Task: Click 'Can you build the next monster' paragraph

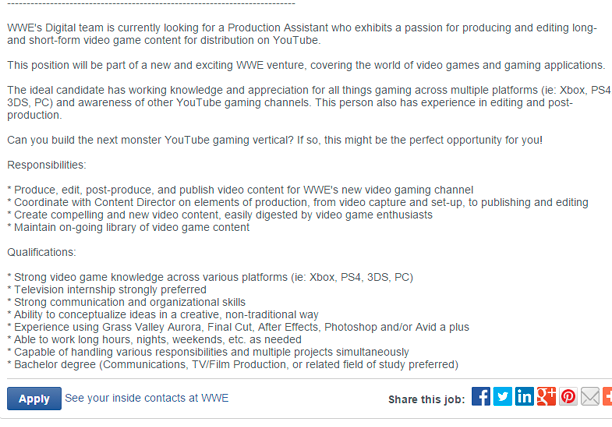Action: 275,139
